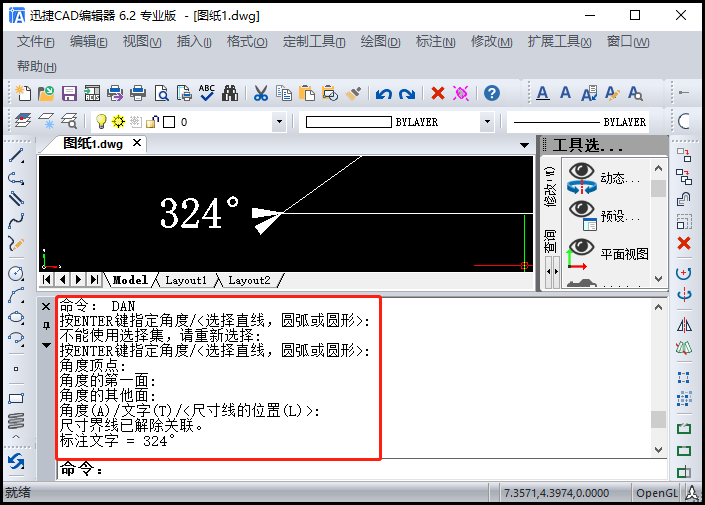Create a new drawing file
Screen dimensions: 705x505
coord(23,93)
